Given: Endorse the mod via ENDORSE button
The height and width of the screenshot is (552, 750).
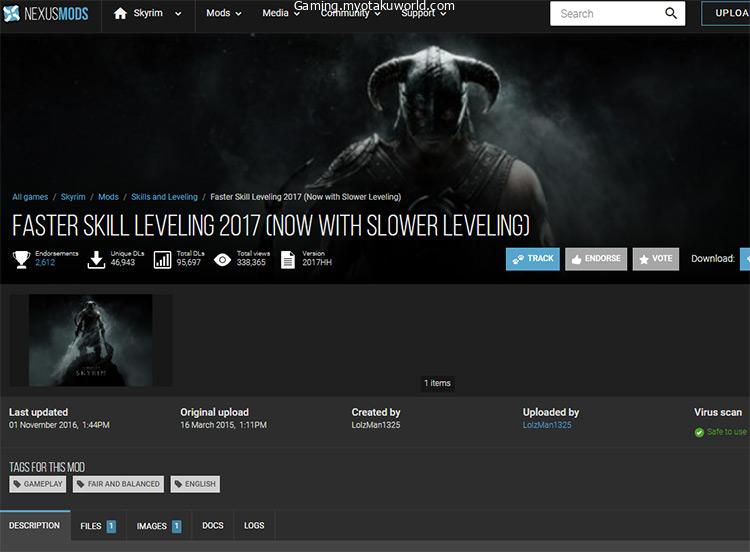Looking at the screenshot, I should (596, 259).
